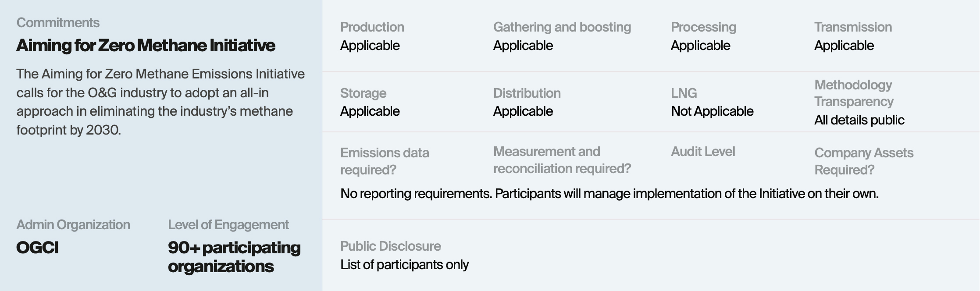This screenshot has height=291, width=980.
Task: Select the LNG Not Applicable value
Action: (x=712, y=111)
